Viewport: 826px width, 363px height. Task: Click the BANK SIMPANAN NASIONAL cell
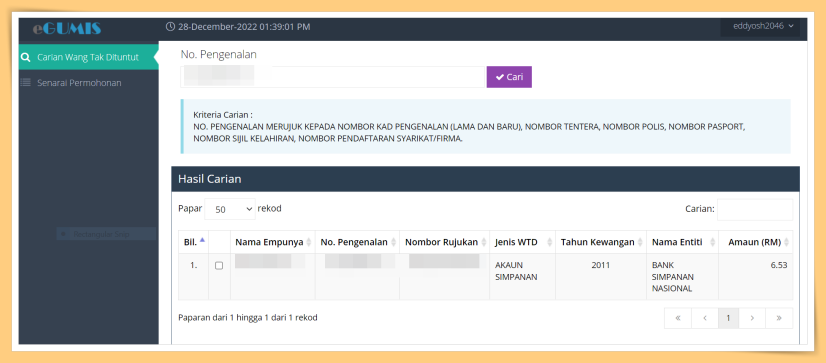683,277
